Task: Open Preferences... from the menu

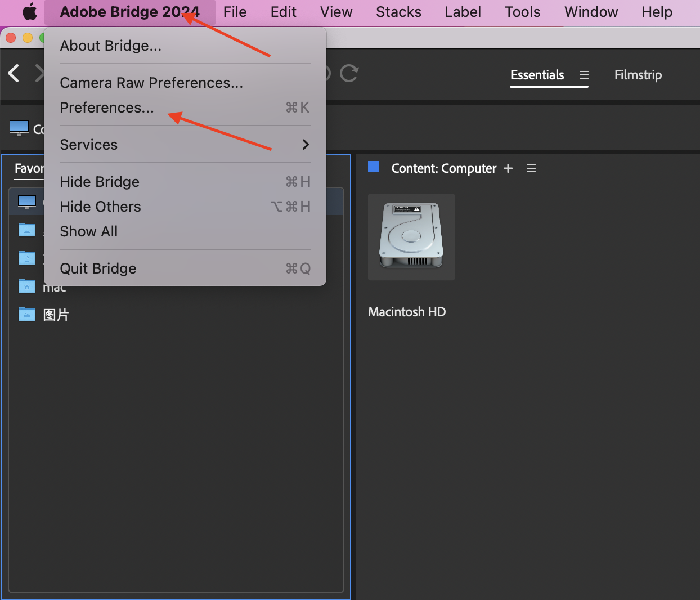Action: (107, 108)
